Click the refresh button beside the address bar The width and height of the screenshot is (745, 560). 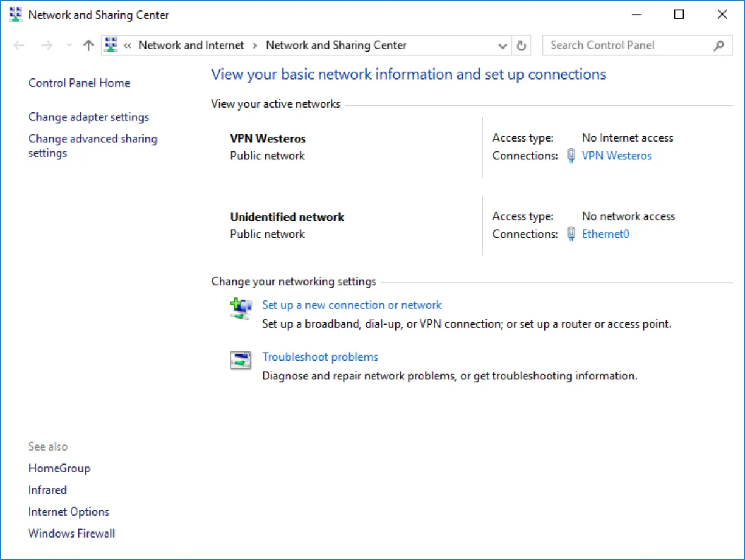click(521, 46)
